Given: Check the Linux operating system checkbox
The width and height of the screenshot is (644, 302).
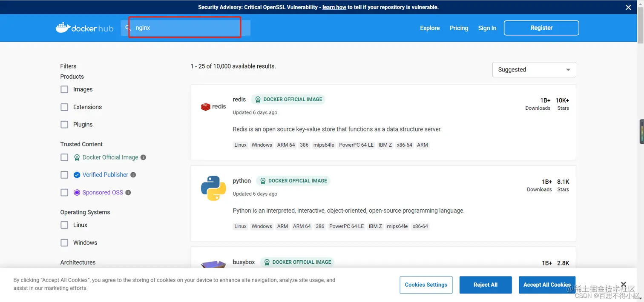Looking at the screenshot, I should point(64,225).
